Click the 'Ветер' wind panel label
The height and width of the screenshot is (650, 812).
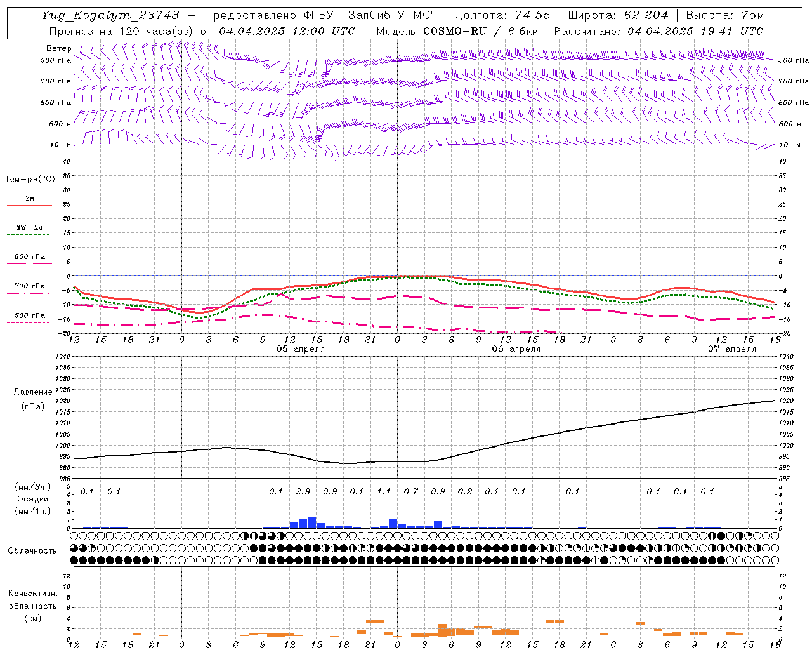coord(59,48)
